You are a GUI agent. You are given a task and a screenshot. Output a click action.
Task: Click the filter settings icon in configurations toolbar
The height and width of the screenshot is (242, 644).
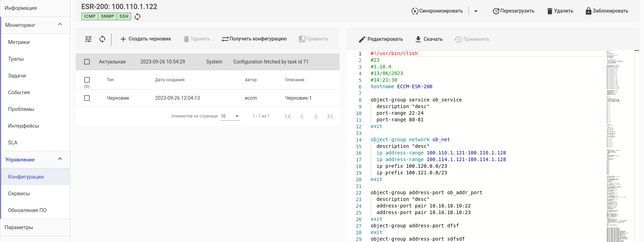pos(88,39)
